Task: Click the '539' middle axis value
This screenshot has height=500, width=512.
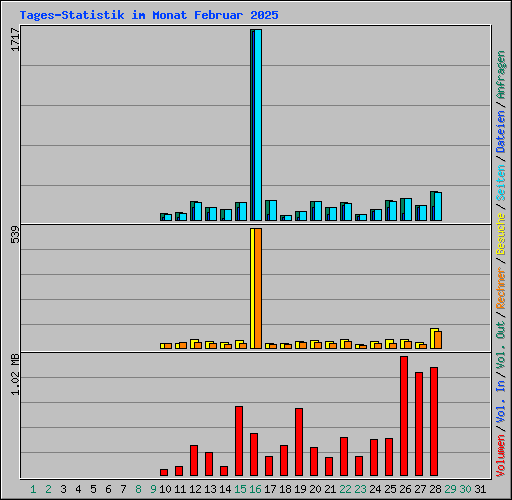Action: coord(15,235)
